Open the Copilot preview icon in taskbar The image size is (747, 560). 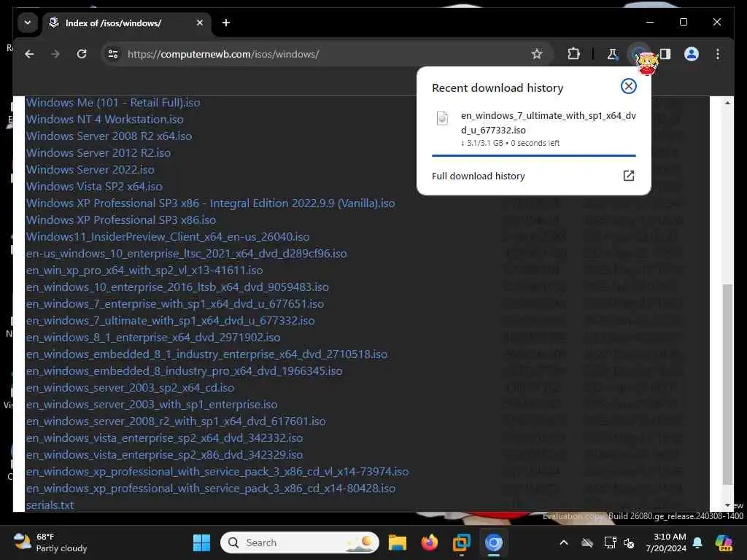click(x=723, y=542)
